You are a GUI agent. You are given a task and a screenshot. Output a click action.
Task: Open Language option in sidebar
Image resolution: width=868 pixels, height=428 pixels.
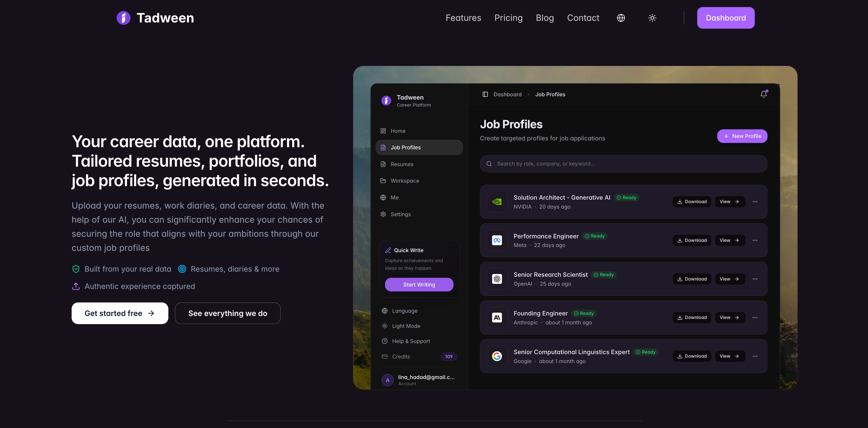419,311
